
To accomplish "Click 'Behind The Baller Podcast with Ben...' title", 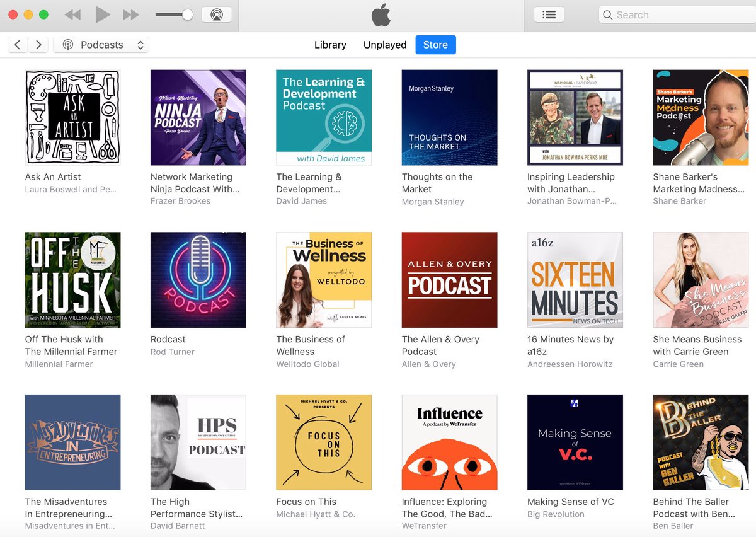I will (694, 508).
